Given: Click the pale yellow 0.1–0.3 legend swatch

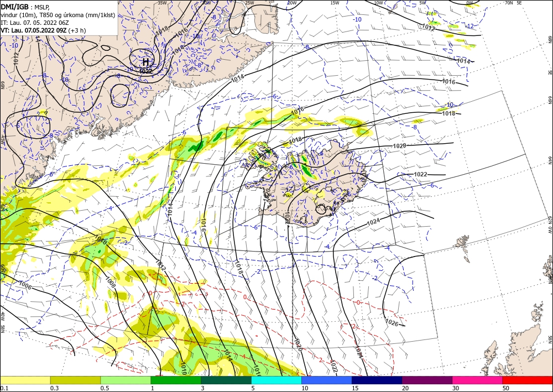Looking at the screenshot, I should (x=25, y=380).
